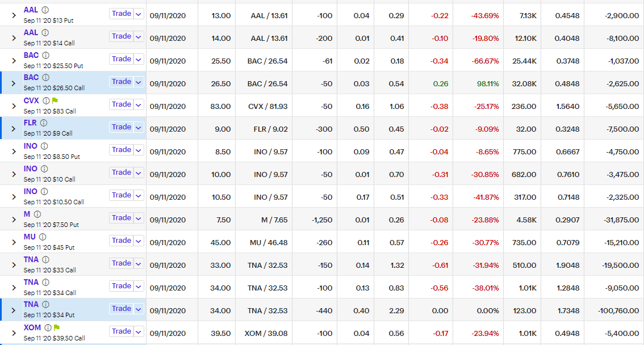This screenshot has height=345, width=644.
Task: Click Trade button for AAL $13 Put
Action: pos(122,14)
